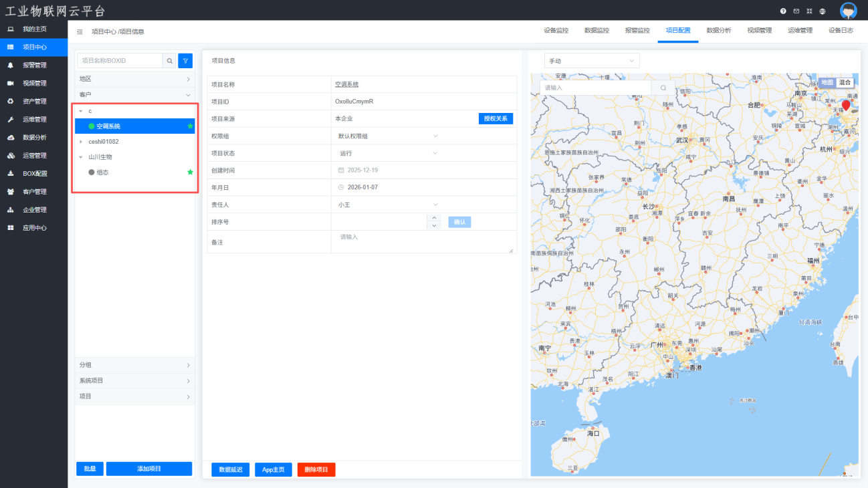Click the red 删除项目 button
Screen dimensions: 868x488
316,470
